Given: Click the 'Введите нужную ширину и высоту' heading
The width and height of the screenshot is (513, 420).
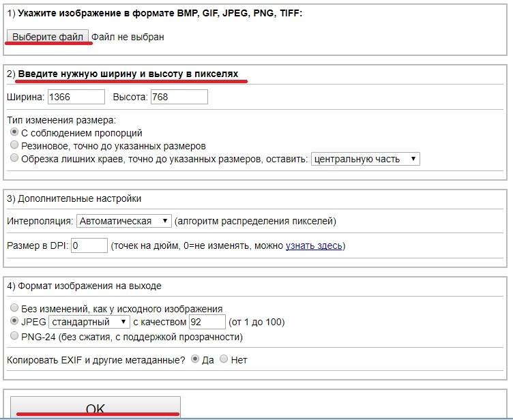Looking at the screenshot, I should click(x=128, y=74).
